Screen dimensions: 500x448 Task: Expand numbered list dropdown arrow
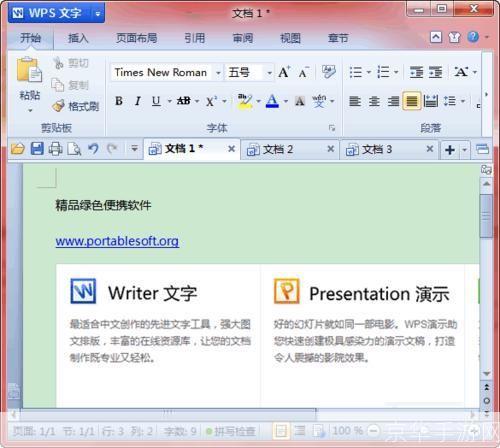(396, 72)
